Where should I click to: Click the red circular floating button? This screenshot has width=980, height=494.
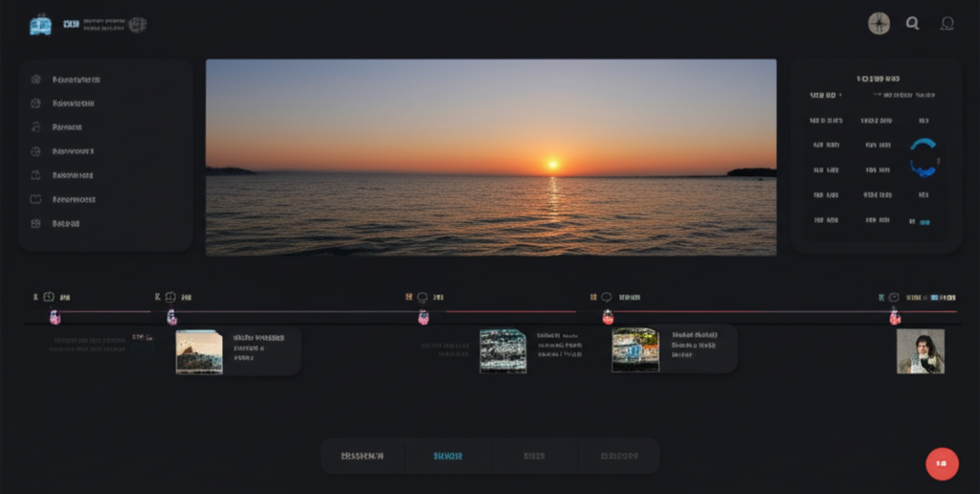(x=942, y=464)
